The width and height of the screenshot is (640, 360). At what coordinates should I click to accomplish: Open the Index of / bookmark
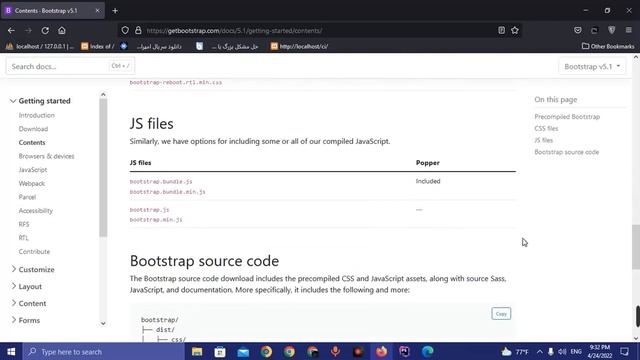point(98,47)
